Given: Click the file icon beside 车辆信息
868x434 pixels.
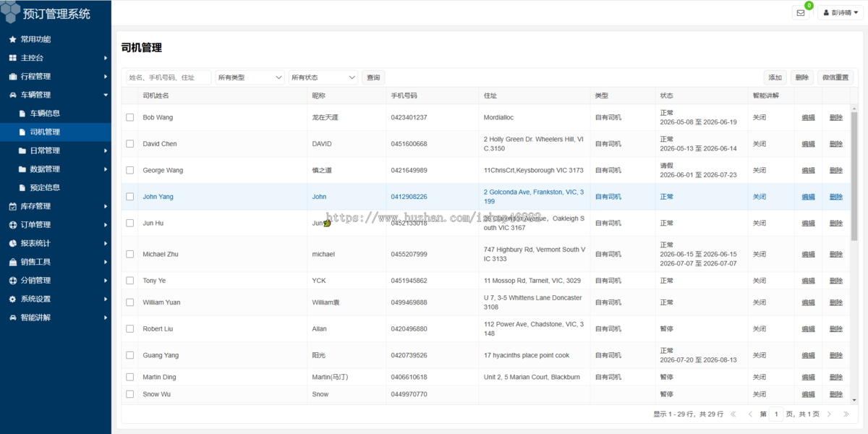Looking at the screenshot, I should pos(22,114).
